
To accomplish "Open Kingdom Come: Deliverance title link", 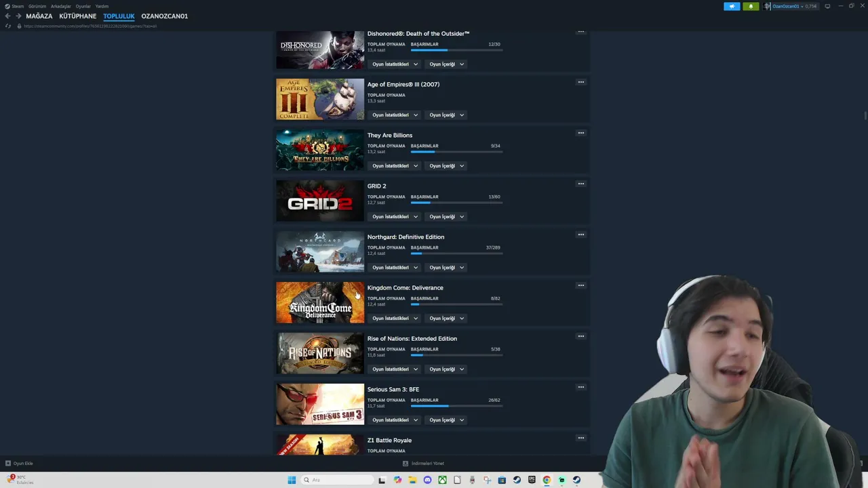I will pyautogui.click(x=406, y=288).
